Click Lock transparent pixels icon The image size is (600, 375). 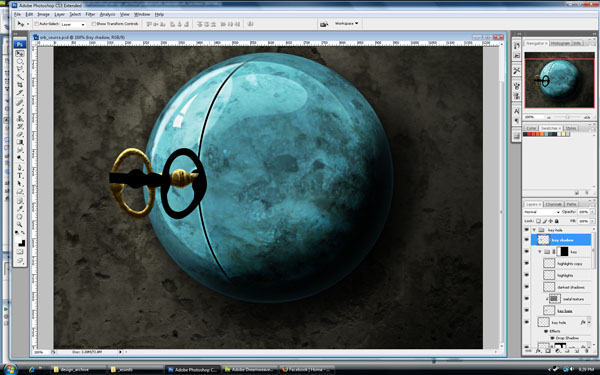point(538,221)
